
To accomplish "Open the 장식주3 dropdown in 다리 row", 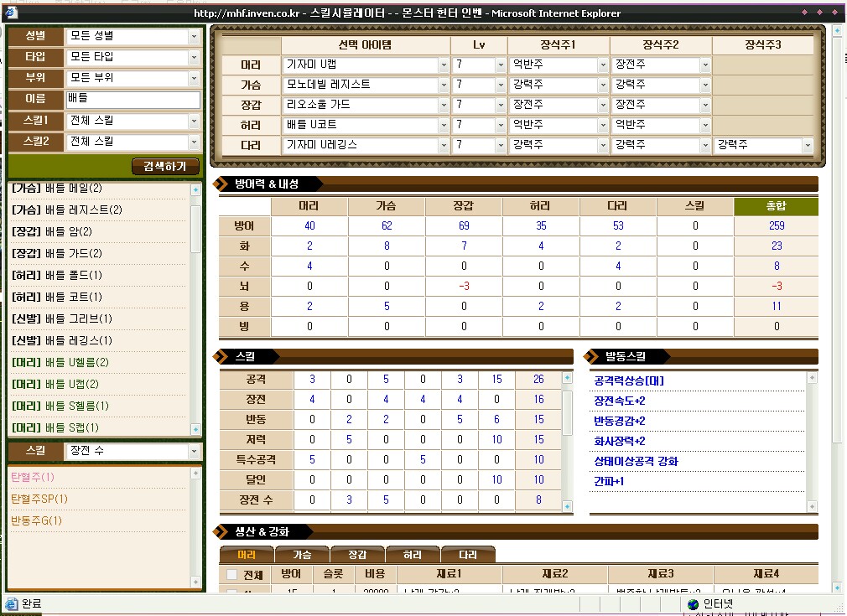I will coord(807,145).
